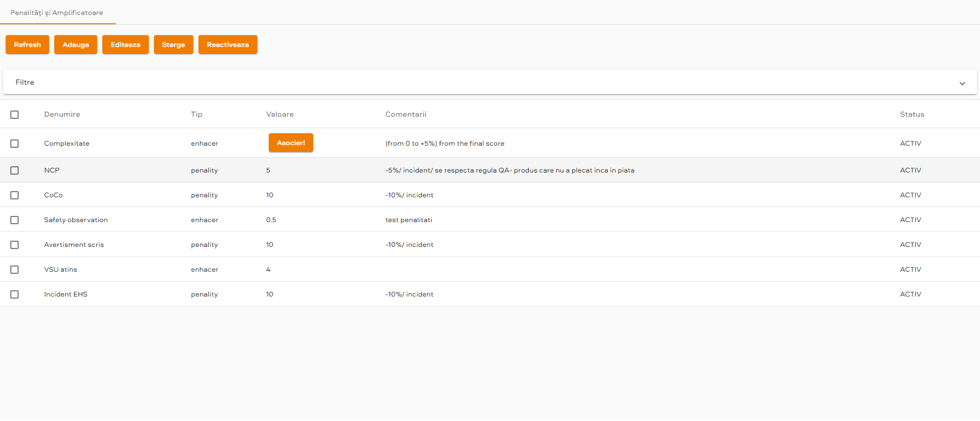Click the Status column header

coord(912,115)
